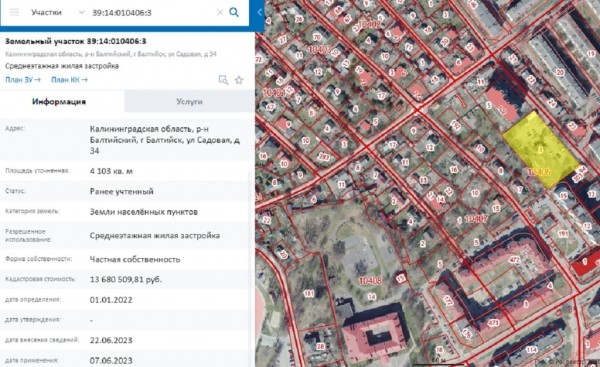Click parcel number 473 on map
The image size is (600, 367).
(494, 323)
